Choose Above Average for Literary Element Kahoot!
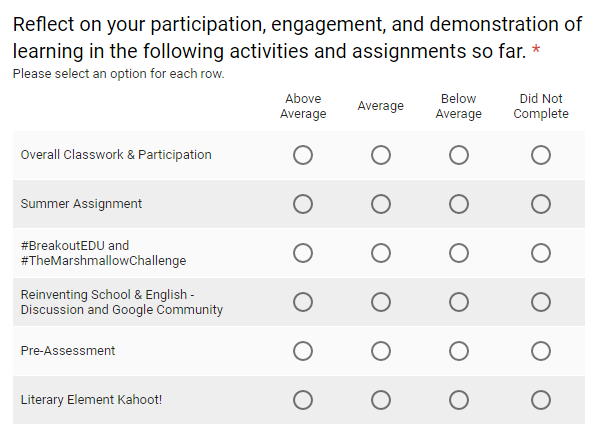Screen dimensions: 598x440 [x=303, y=400]
